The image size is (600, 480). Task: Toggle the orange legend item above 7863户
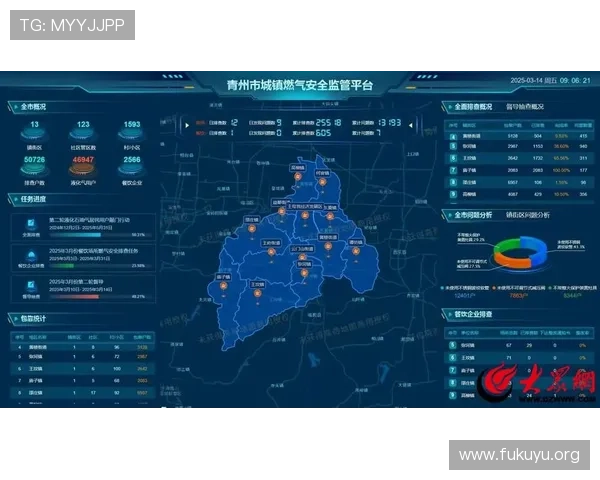tap(518, 288)
